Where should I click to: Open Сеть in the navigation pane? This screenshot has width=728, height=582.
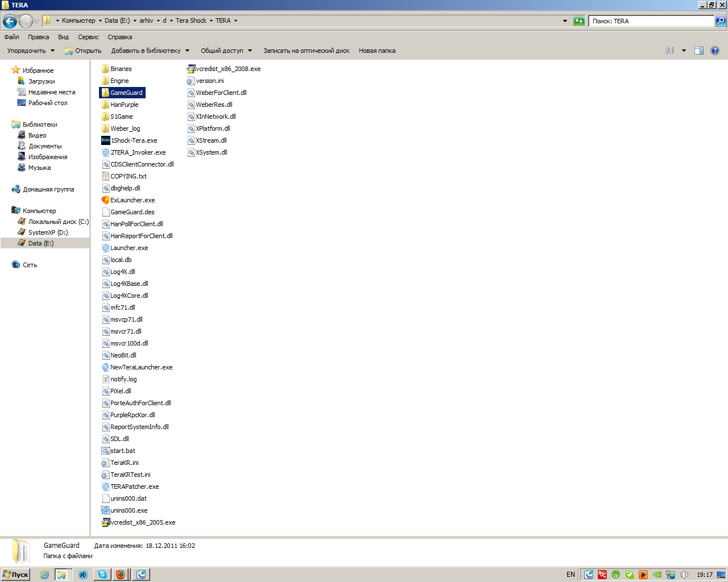click(30, 265)
